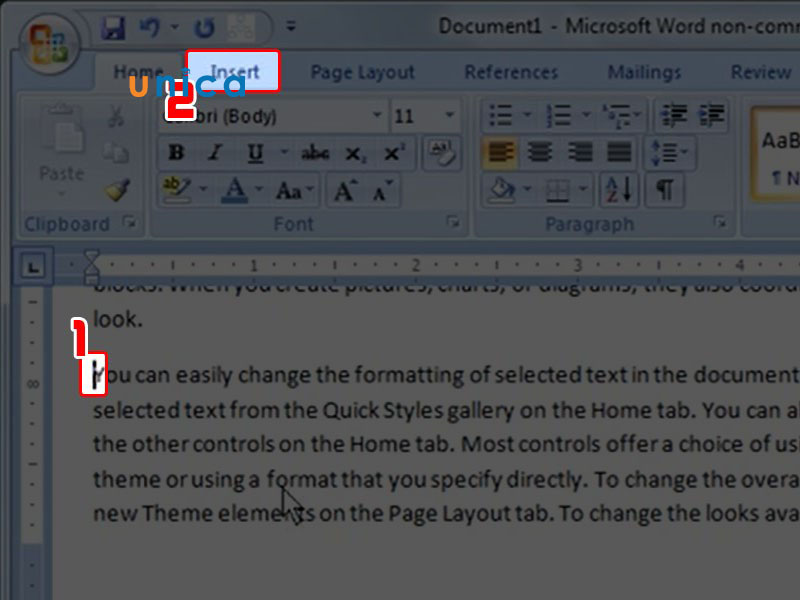Image resolution: width=800 pixels, height=600 pixels.
Task: Toggle Italic formatting
Action: coord(215,153)
